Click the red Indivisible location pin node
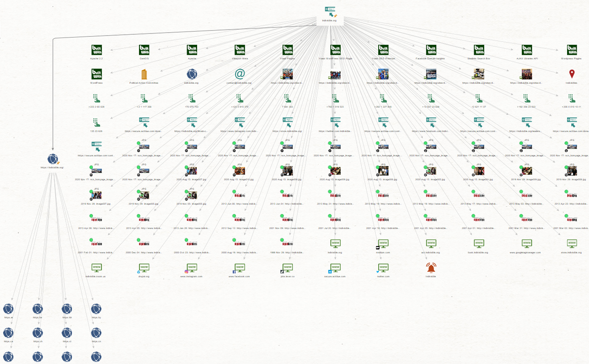The width and height of the screenshot is (589, 364). point(572,74)
